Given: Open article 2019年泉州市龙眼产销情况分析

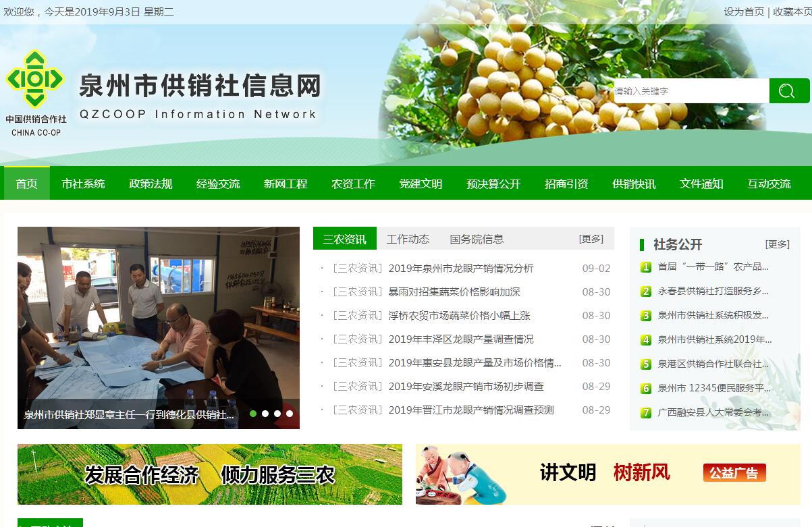Looking at the screenshot, I should click(x=461, y=268).
